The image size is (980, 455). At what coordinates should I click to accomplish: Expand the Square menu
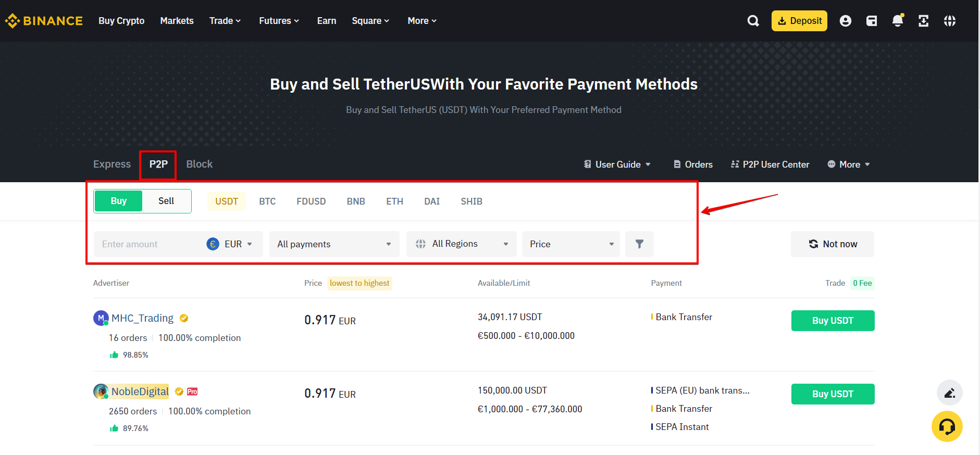370,21
